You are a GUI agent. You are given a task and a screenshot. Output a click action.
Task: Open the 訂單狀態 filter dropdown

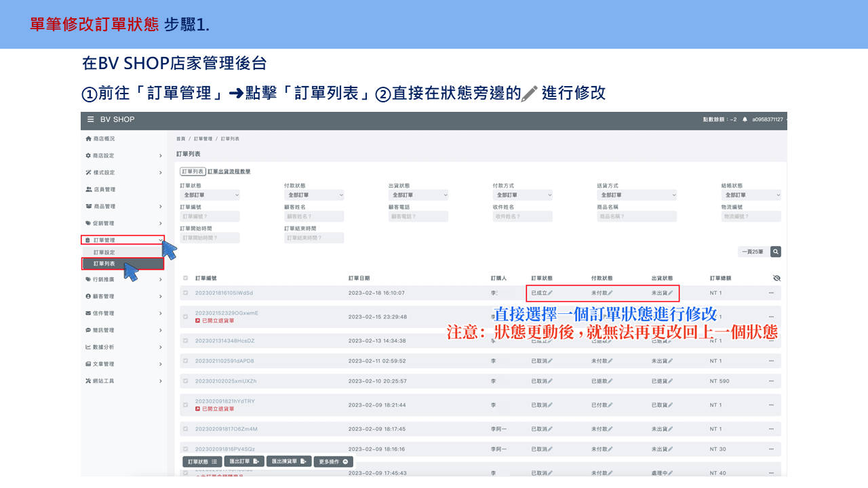tap(210, 195)
